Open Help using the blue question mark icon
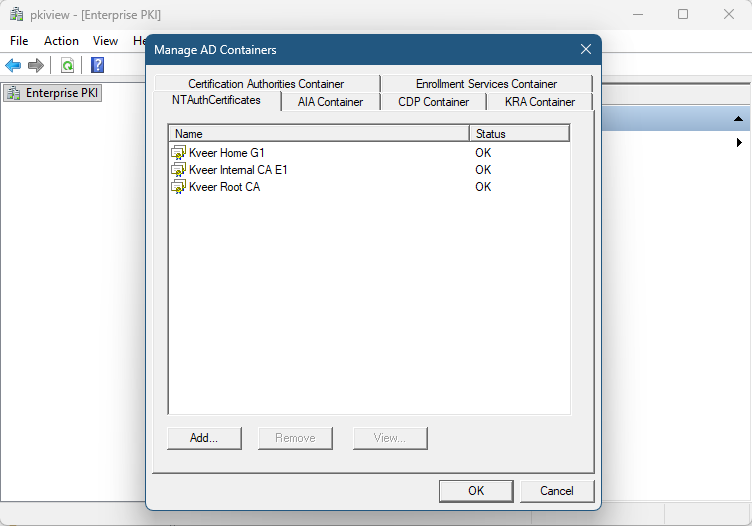This screenshot has width=752, height=526. (97, 65)
